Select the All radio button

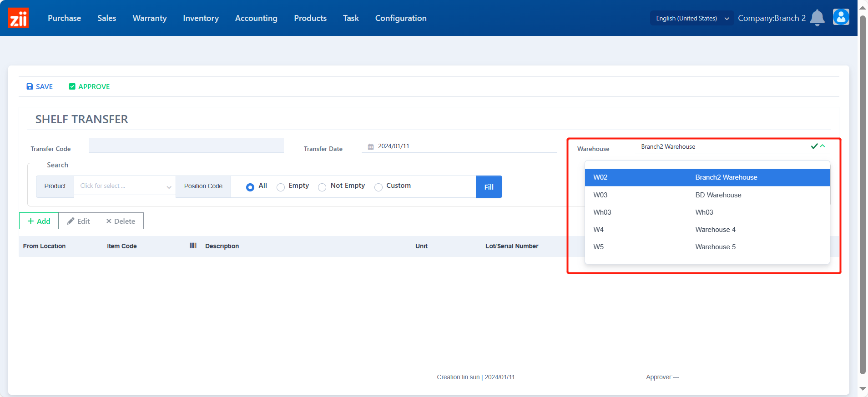coord(250,187)
